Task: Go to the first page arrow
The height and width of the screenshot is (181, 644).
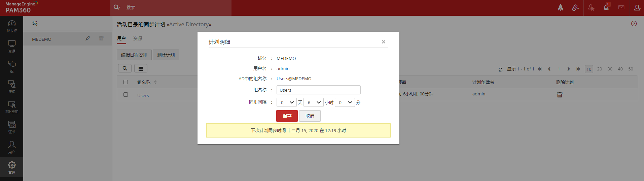Action: [x=540, y=69]
